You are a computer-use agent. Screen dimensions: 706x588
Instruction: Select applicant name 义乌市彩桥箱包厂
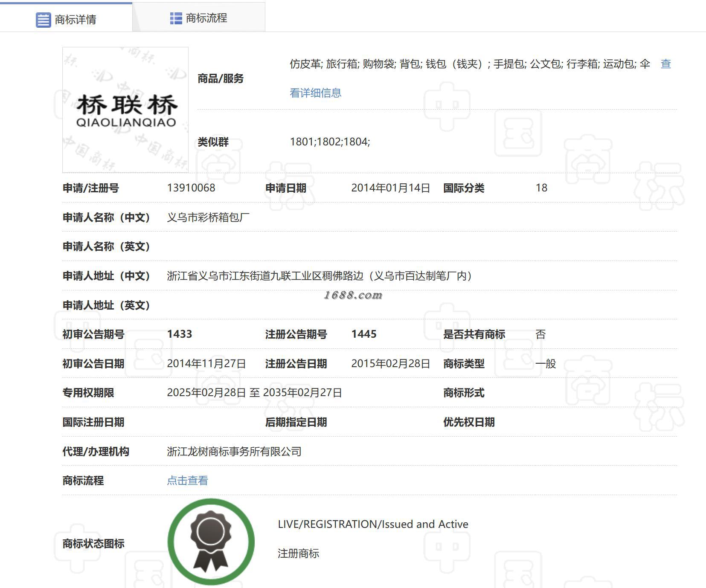(208, 217)
